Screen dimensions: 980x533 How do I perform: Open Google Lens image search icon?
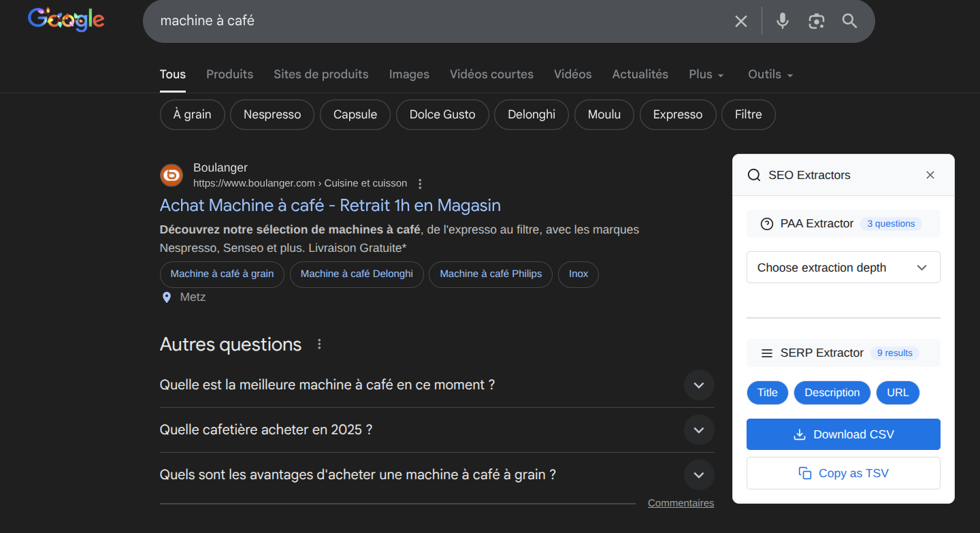coord(816,21)
